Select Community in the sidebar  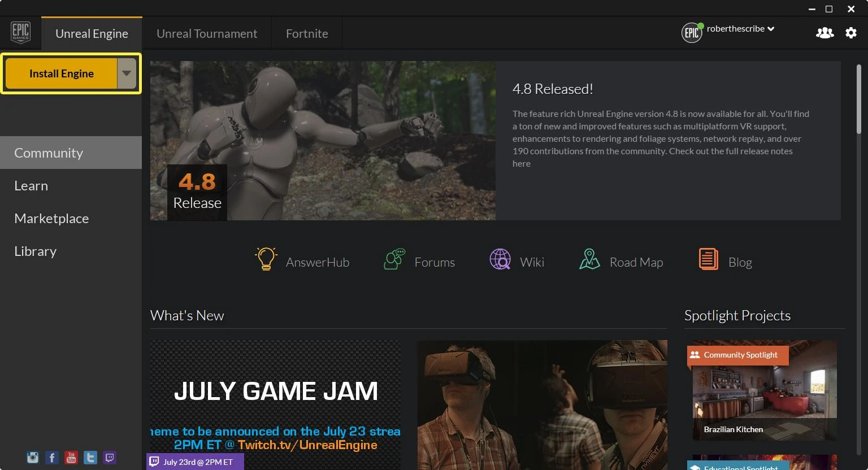pos(71,153)
